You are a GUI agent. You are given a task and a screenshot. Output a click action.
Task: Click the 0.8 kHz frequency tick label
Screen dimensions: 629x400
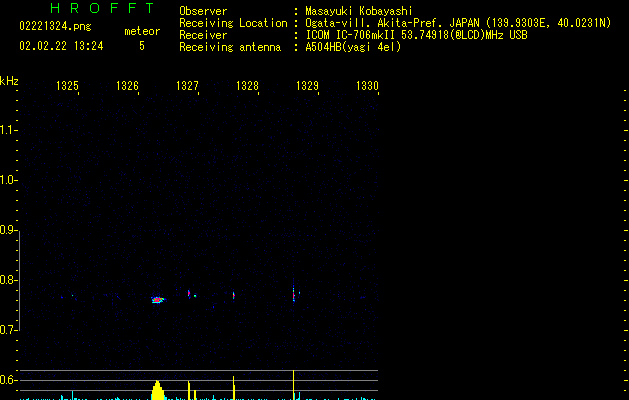(x=8, y=280)
